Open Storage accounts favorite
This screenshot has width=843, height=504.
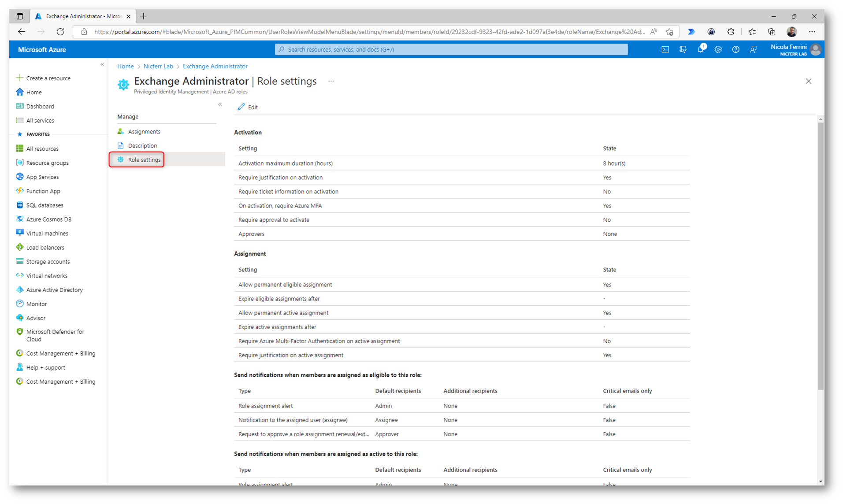[x=48, y=261]
